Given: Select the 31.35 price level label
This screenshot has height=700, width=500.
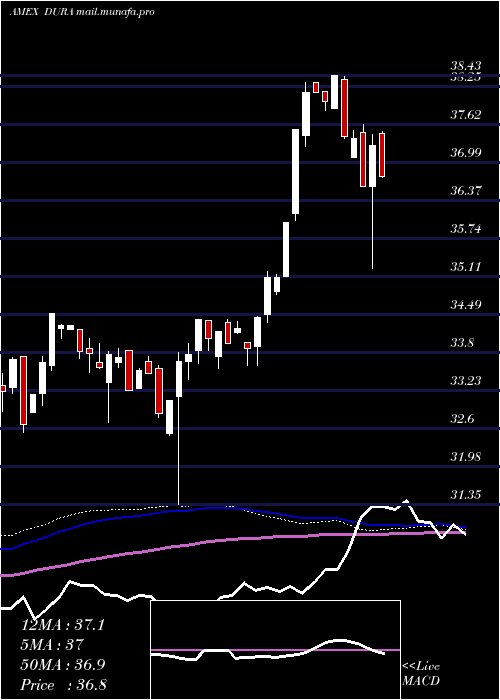Looking at the screenshot, I should pyautogui.click(x=466, y=495).
